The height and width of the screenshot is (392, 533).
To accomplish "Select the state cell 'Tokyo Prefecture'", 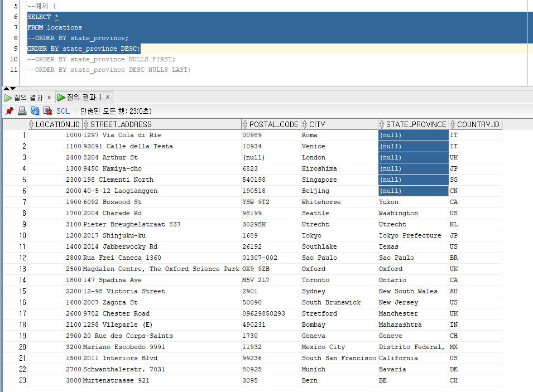I will 414,236.
